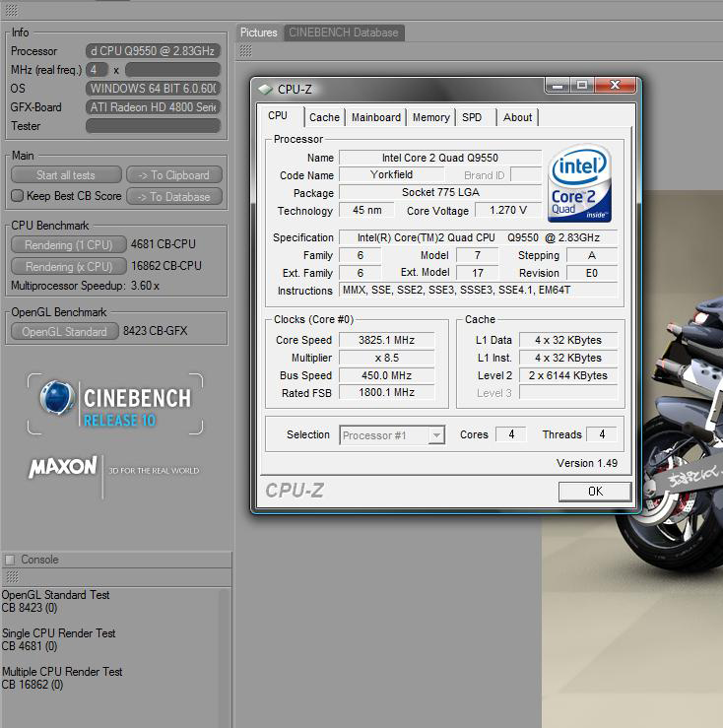Click the Tester name input field
Screen dimensions: 723x728
[x=153, y=126]
